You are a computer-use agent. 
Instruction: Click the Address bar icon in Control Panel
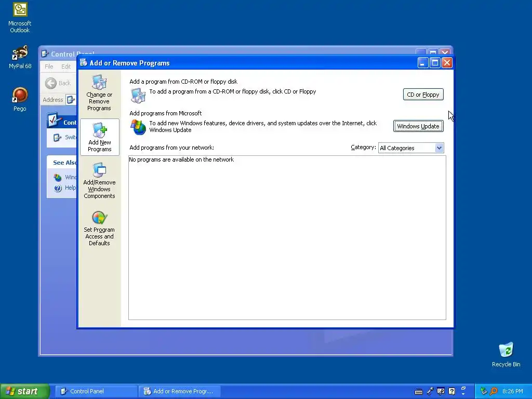(71, 100)
